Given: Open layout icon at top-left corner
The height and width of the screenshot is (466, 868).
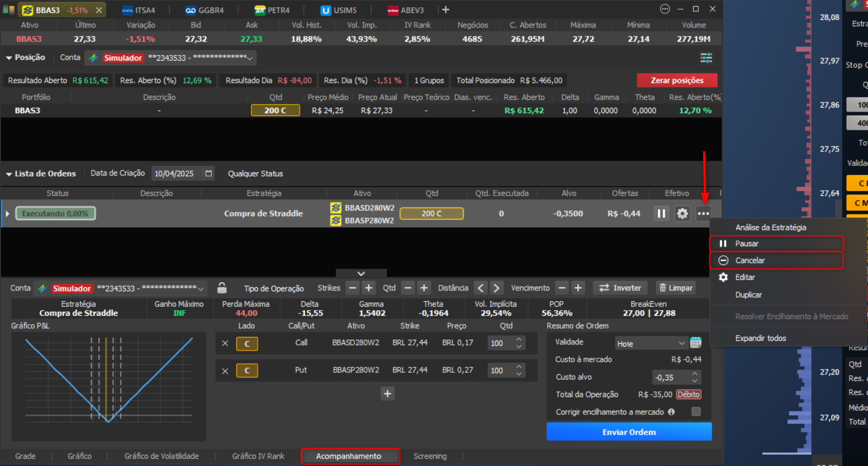Looking at the screenshot, I should coord(8,10).
